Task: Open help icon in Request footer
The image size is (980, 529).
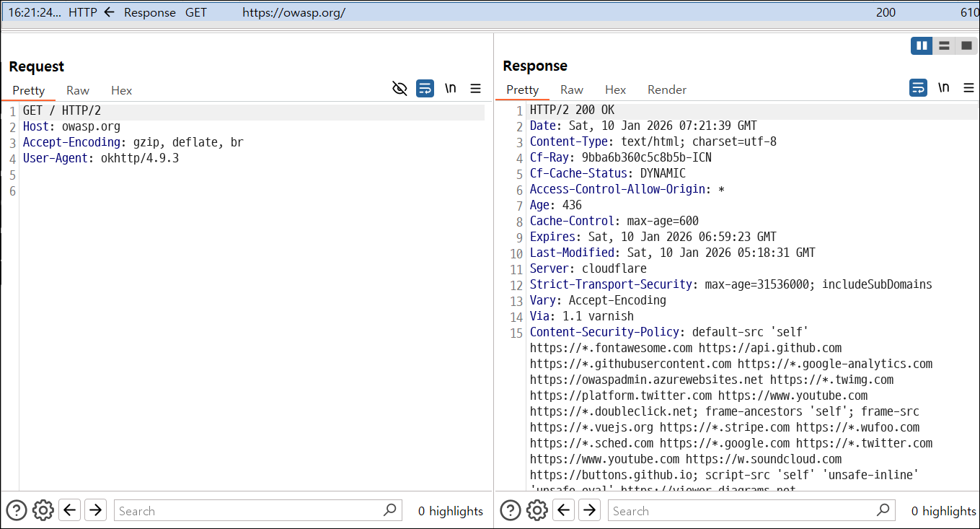Action: 17,510
